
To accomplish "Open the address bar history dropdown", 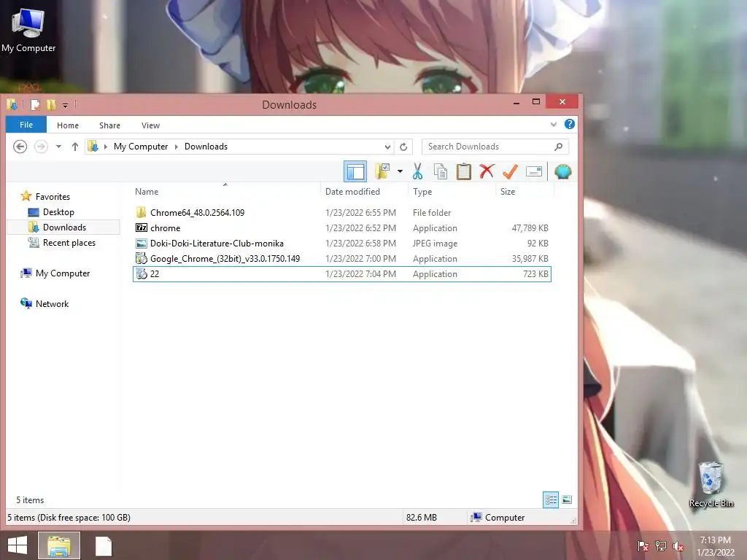I will coord(387,147).
